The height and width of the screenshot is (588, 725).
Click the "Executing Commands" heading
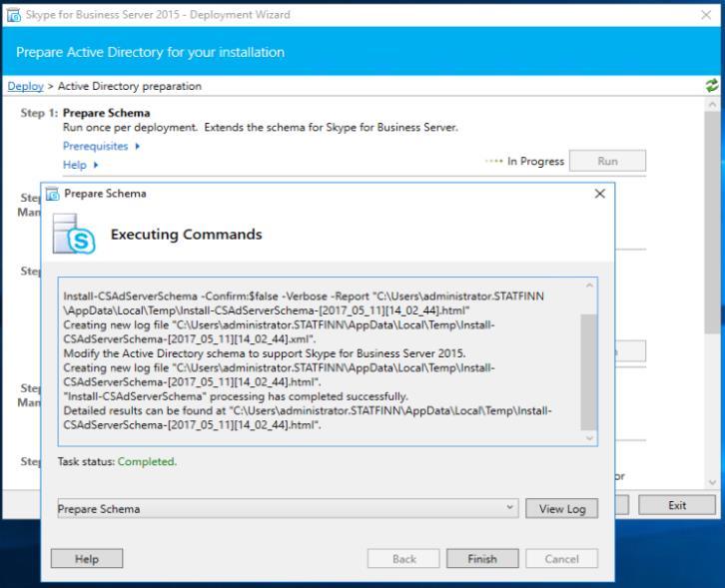click(187, 235)
